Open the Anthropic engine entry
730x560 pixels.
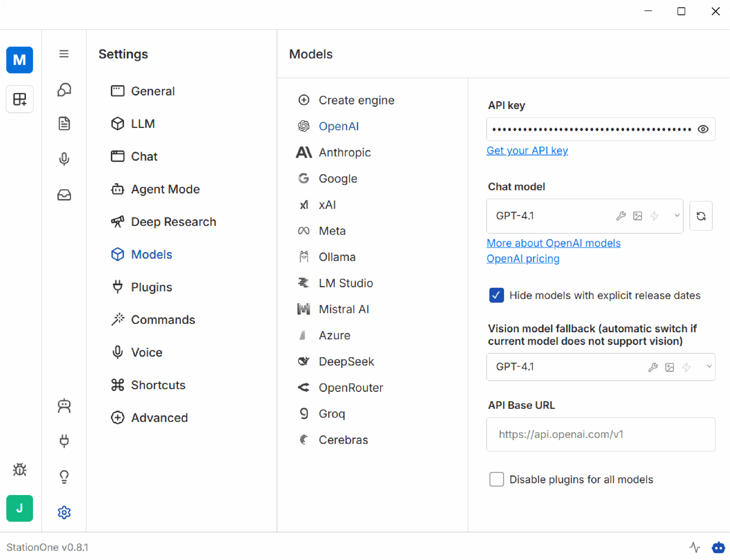click(x=345, y=152)
